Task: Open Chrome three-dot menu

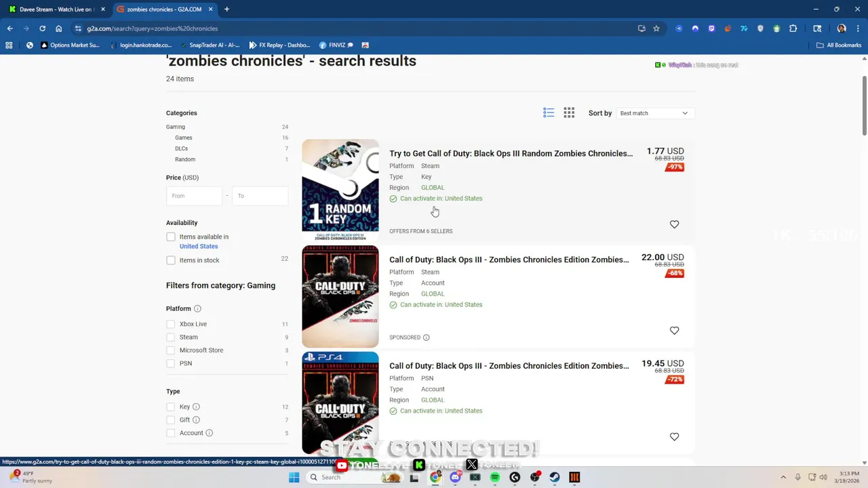Action: [858, 28]
